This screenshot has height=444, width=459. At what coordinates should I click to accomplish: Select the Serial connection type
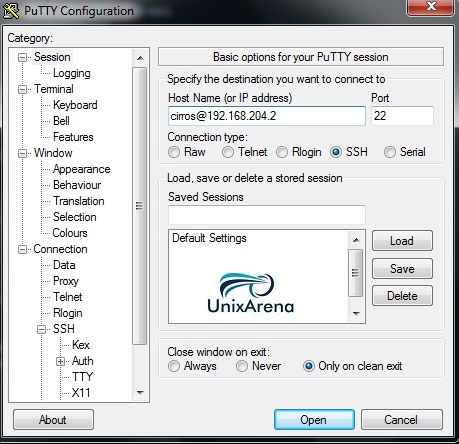click(390, 152)
